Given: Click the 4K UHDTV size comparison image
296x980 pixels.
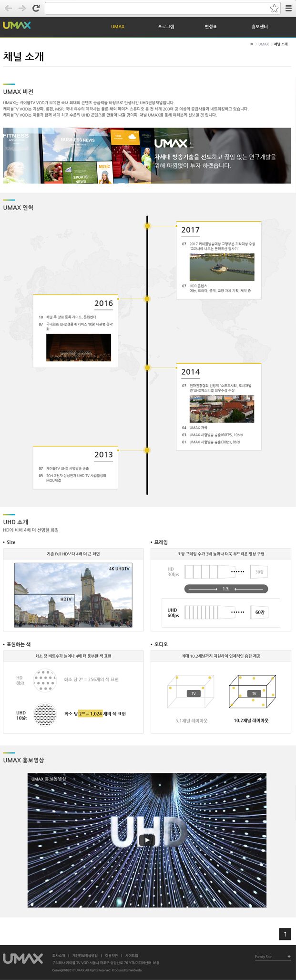Looking at the screenshot, I should (73, 595).
